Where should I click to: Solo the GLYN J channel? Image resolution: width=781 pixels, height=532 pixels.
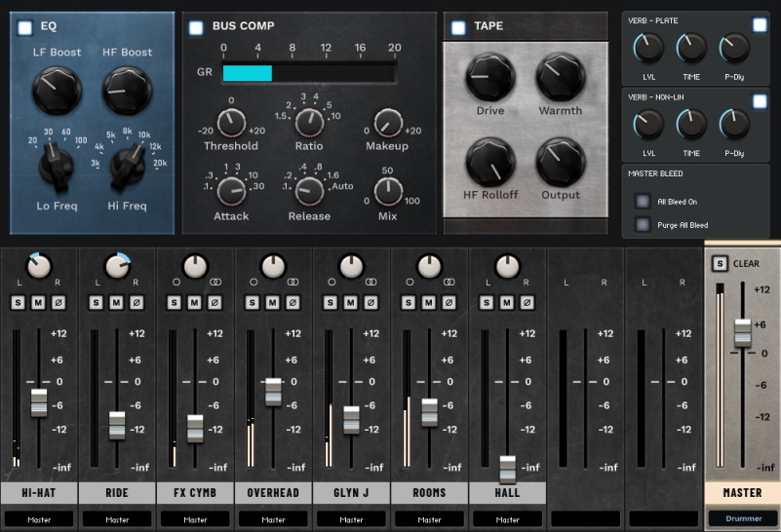330,302
